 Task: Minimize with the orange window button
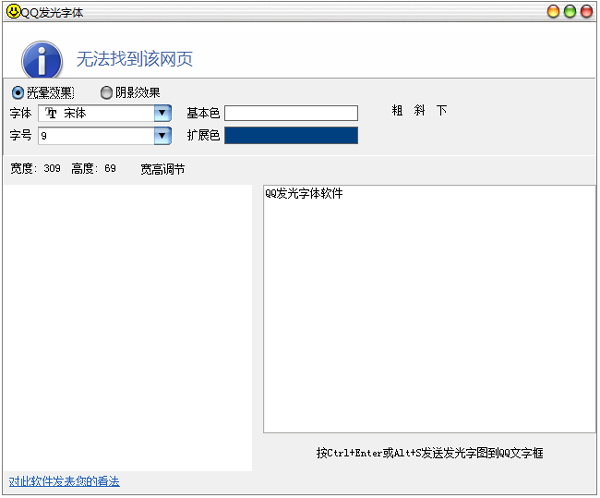(553, 11)
